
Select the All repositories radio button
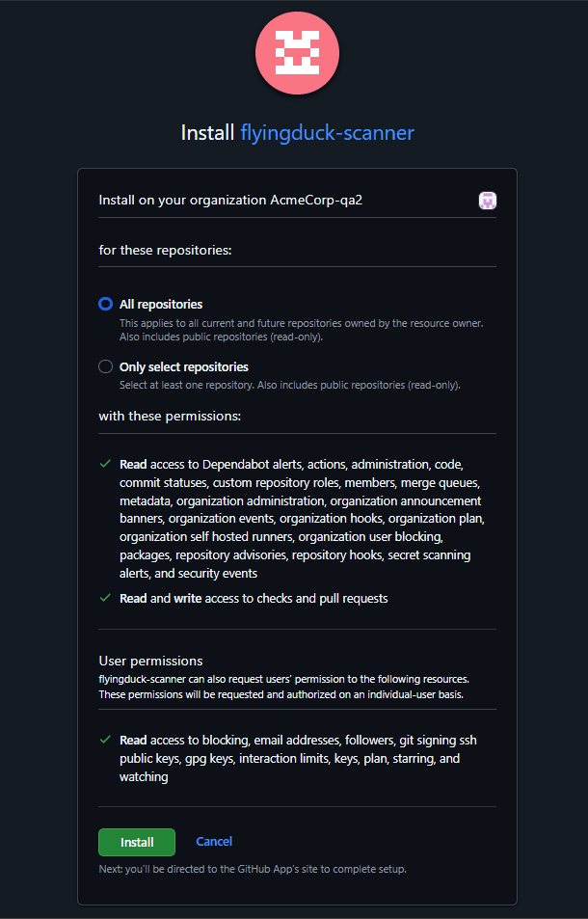pos(106,304)
